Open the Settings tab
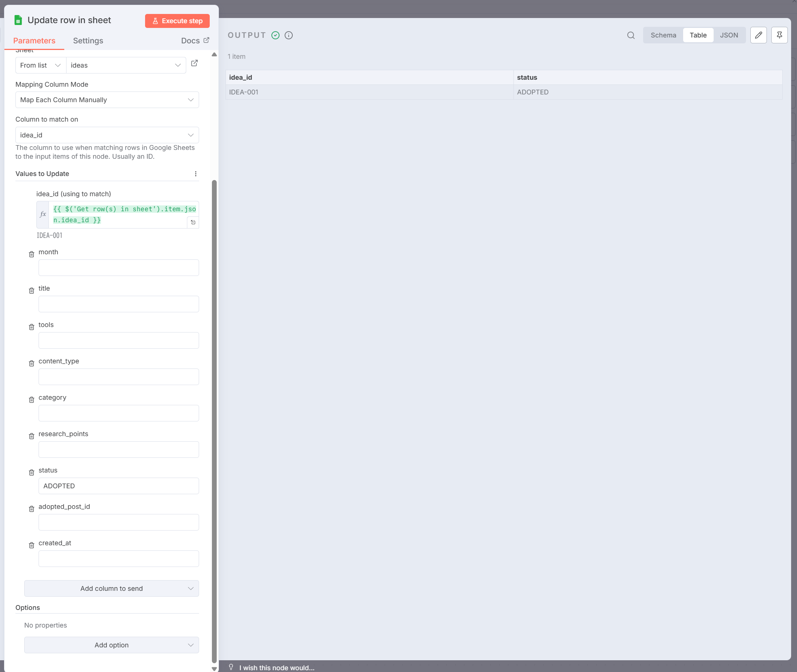The image size is (797, 672). [x=88, y=41]
